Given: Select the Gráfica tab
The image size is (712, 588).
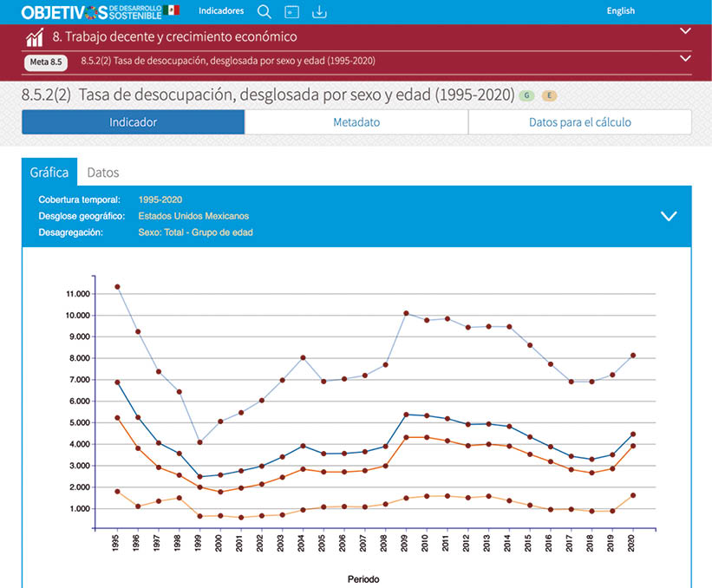Looking at the screenshot, I should 49,173.
